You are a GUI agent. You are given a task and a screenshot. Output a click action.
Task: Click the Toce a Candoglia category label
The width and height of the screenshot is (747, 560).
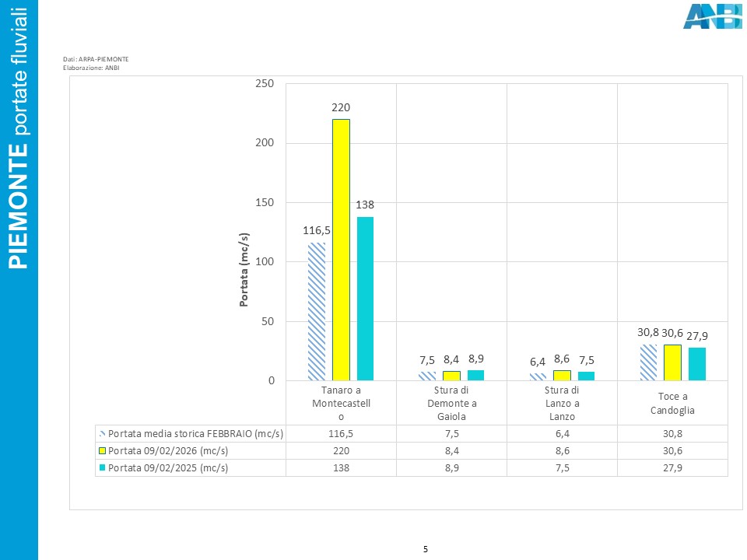click(x=672, y=404)
